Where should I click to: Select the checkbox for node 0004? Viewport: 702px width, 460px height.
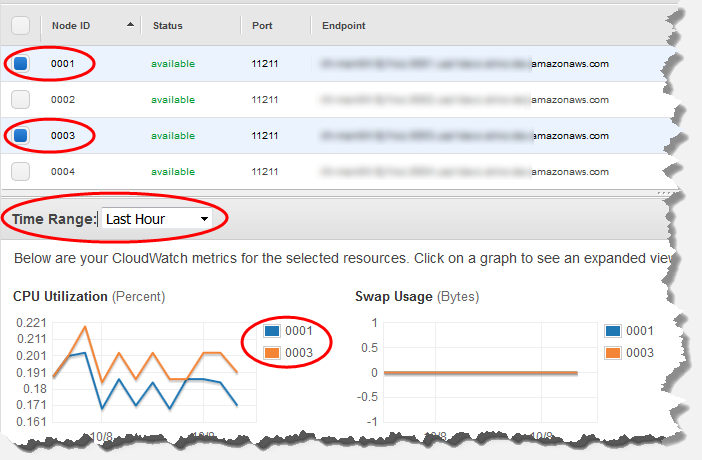click(21, 171)
